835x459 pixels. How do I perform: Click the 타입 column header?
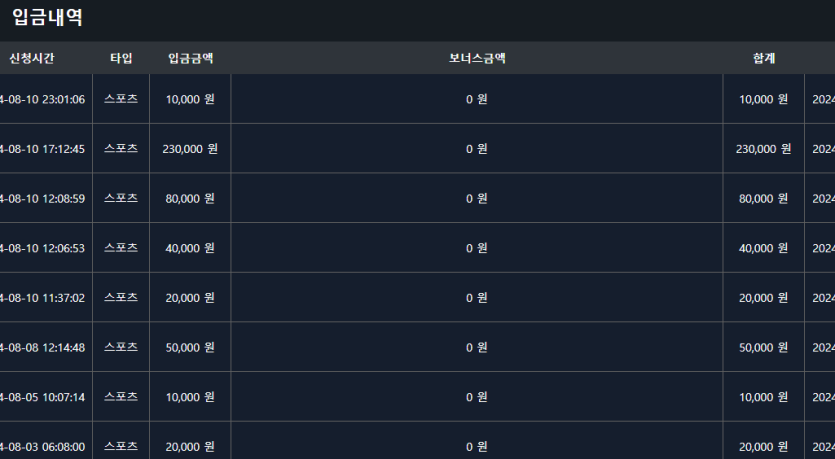121,58
